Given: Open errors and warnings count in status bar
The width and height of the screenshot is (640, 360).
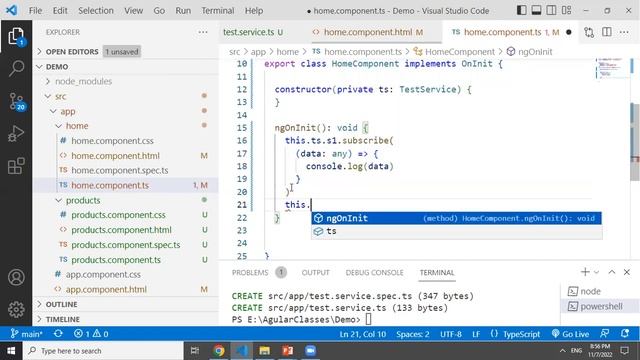Looking at the screenshot, I should pyautogui.click(x=91, y=334).
